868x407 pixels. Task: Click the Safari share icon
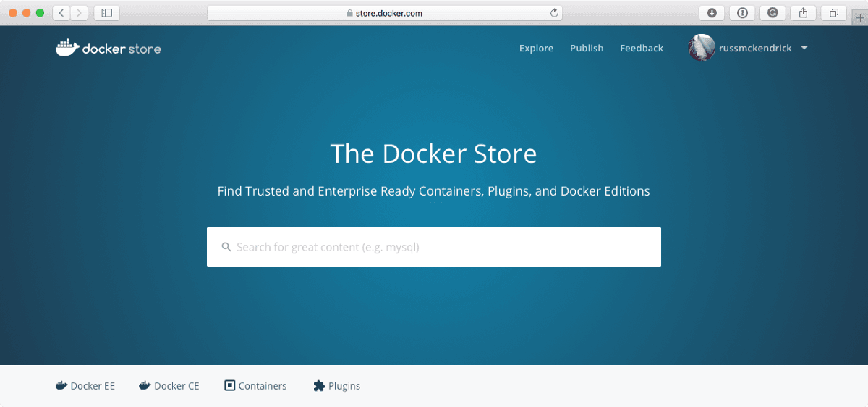803,13
